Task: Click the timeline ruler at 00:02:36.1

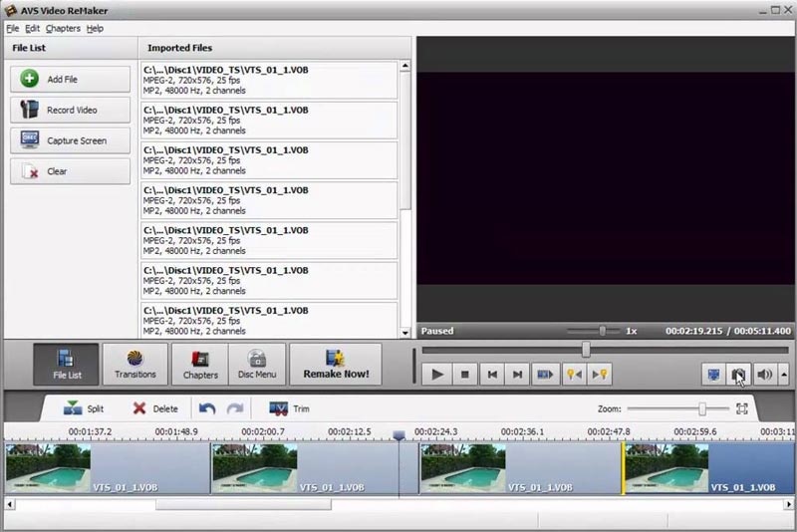Action: click(522, 432)
